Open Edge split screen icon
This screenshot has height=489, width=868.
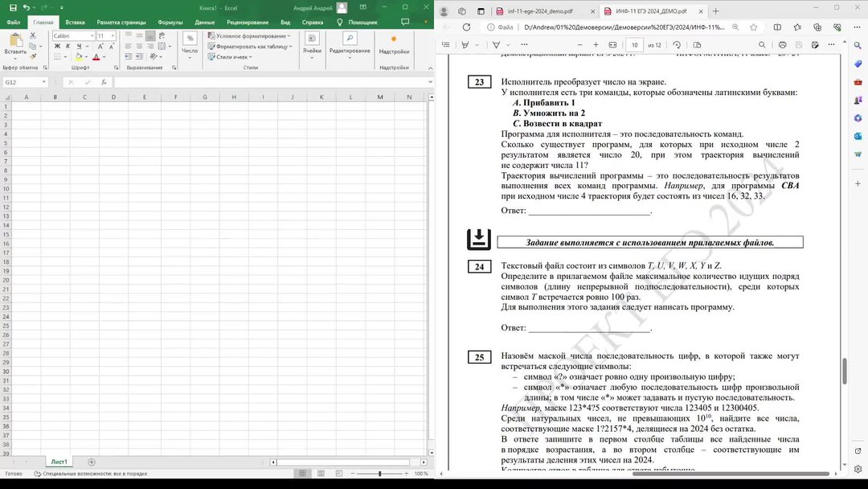pos(777,27)
